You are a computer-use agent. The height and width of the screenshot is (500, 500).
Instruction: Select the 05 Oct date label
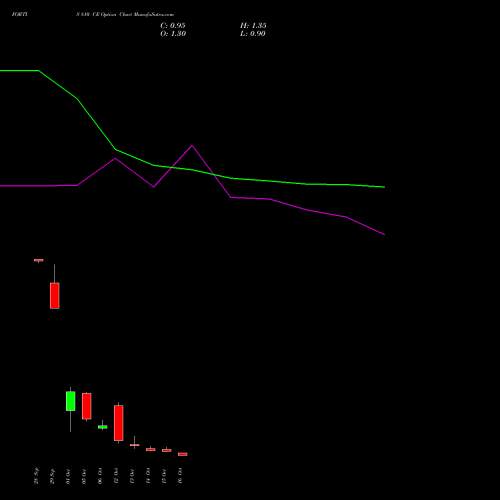(84, 476)
